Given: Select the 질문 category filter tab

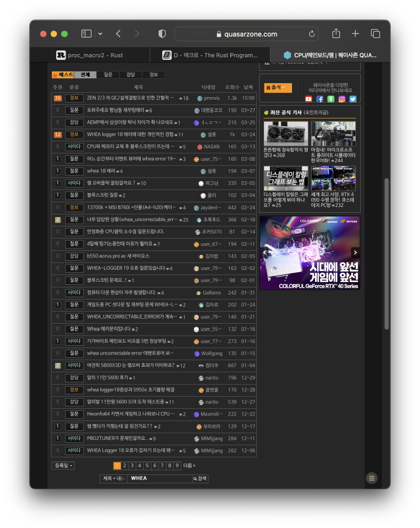Looking at the screenshot, I should tap(108, 75).
